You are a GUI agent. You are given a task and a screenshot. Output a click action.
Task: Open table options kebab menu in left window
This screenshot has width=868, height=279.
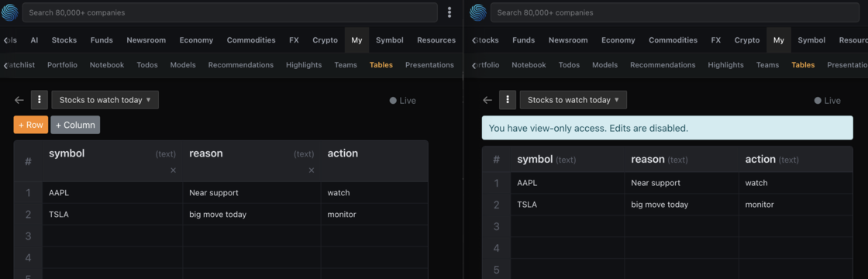pyautogui.click(x=40, y=100)
